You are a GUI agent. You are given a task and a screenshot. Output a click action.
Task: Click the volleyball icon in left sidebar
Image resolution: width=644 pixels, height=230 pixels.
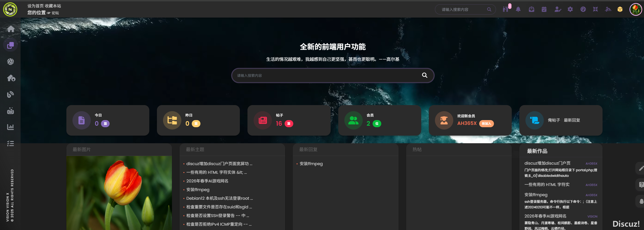(11, 62)
